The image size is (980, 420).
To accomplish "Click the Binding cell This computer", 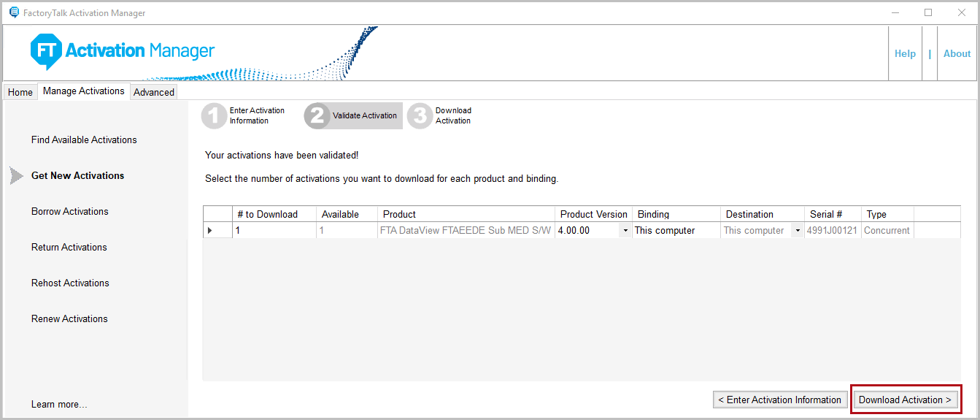I will coord(676,230).
